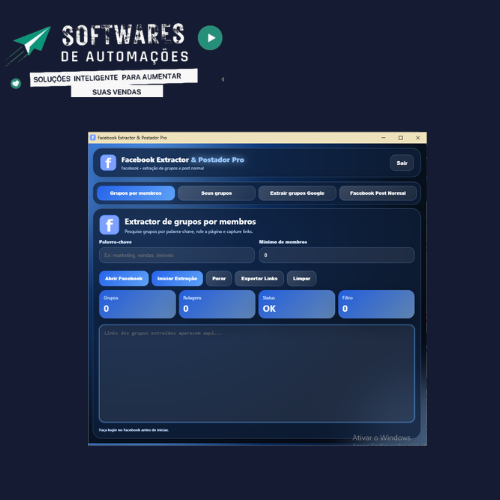
Task: Open the Facebook Post Normal tab
Action: coord(378,193)
